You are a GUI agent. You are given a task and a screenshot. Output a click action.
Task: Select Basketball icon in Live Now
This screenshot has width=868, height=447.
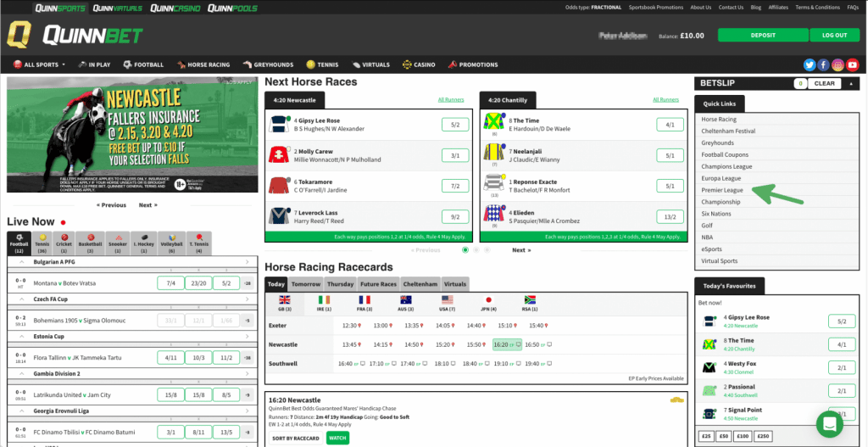[x=91, y=242]
